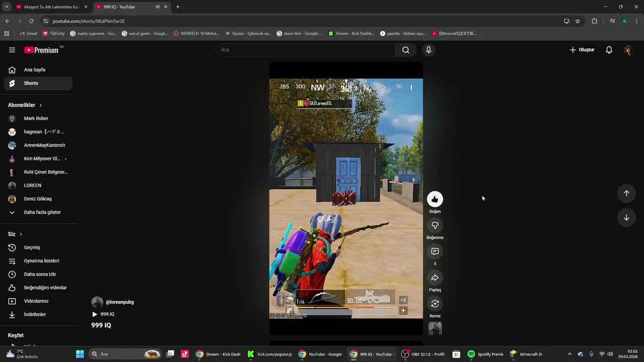Open the taskbar volume icon
The height and width of the screenshot is (362, 644).
point(610,354)
